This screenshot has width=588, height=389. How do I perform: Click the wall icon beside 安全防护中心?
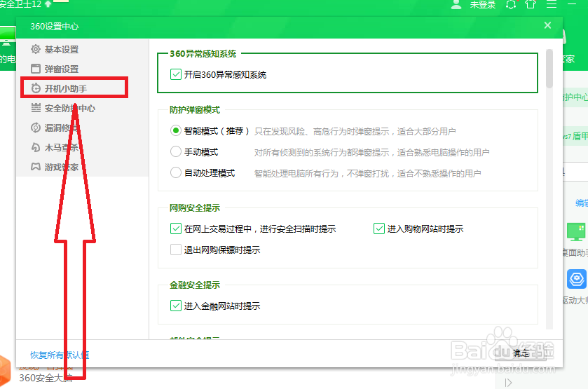[x=36, y=108]
